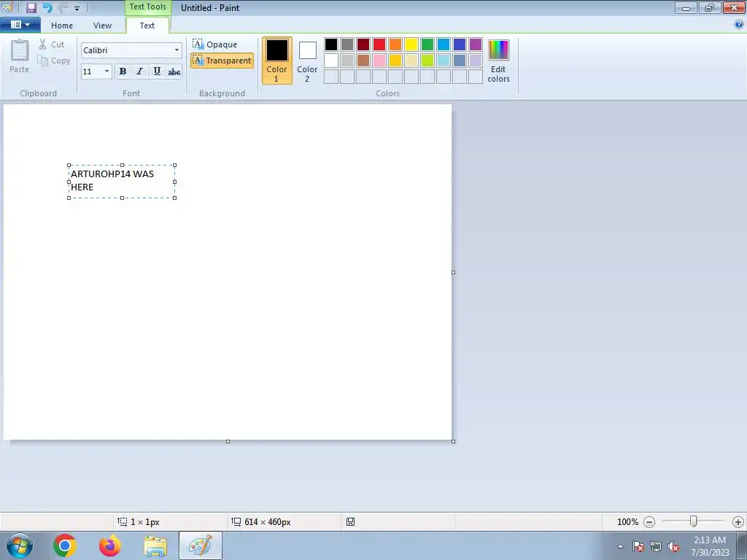747x560 pixels.
Task: Toggle Bold text formatting
Action: click(123, 71)
